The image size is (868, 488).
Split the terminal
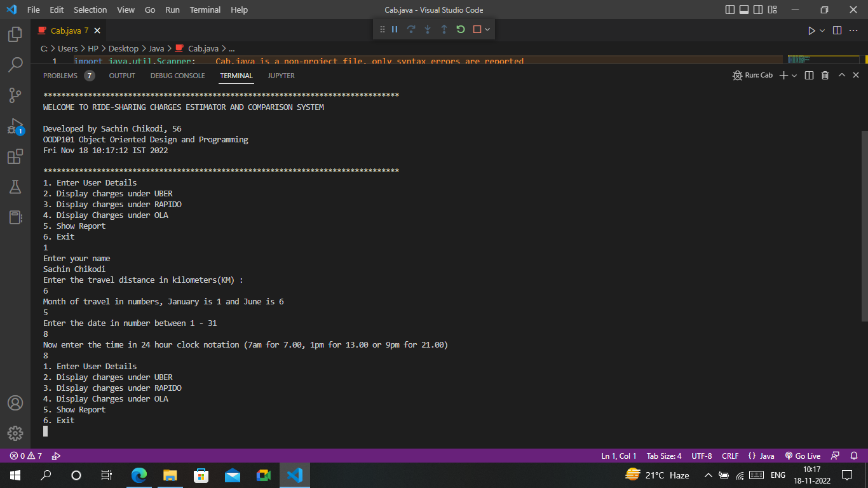[x=809, y=75]
